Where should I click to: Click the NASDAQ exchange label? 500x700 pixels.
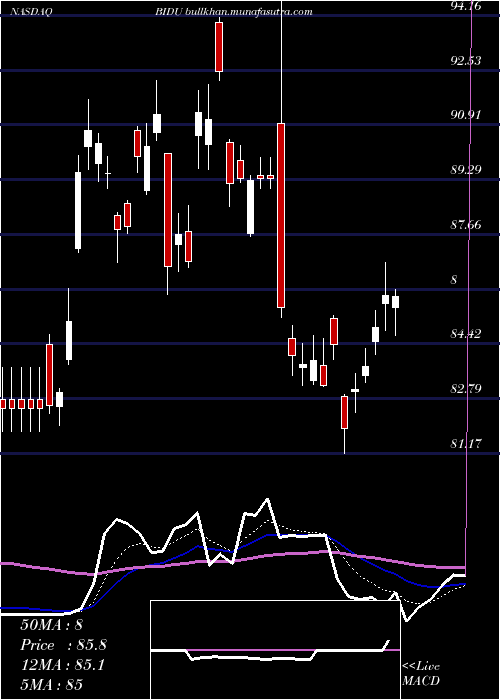tap(30, 12)
